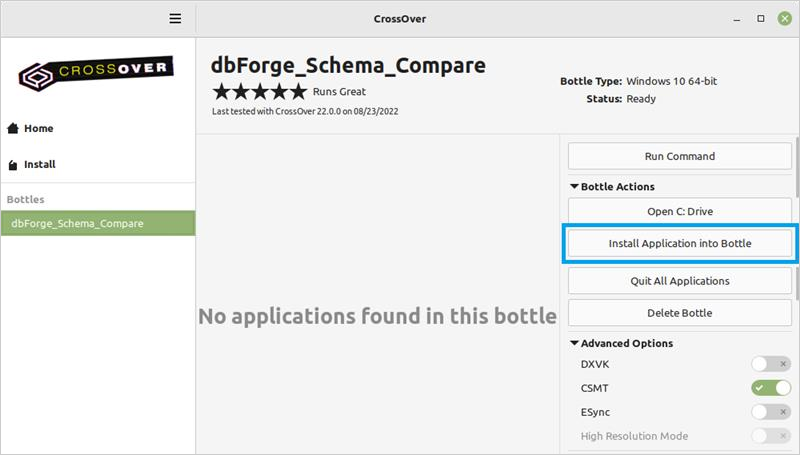Collapse the Advanced Options section
Screen dimensions: 800x455
(x=574, y=343)
